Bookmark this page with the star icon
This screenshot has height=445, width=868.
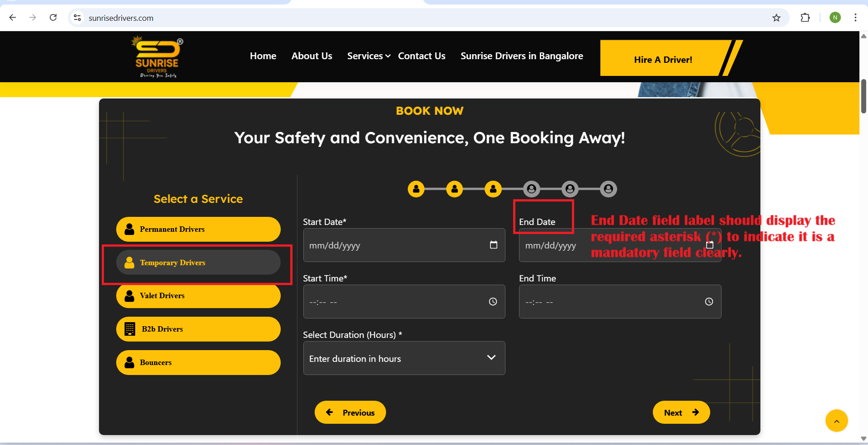pyautogui.click(x=776, y=18)
